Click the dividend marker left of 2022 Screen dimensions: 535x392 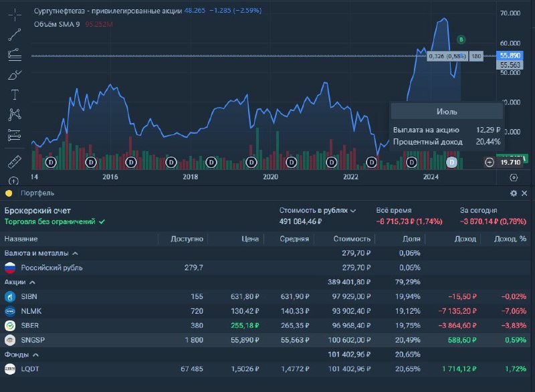point(331,163)
